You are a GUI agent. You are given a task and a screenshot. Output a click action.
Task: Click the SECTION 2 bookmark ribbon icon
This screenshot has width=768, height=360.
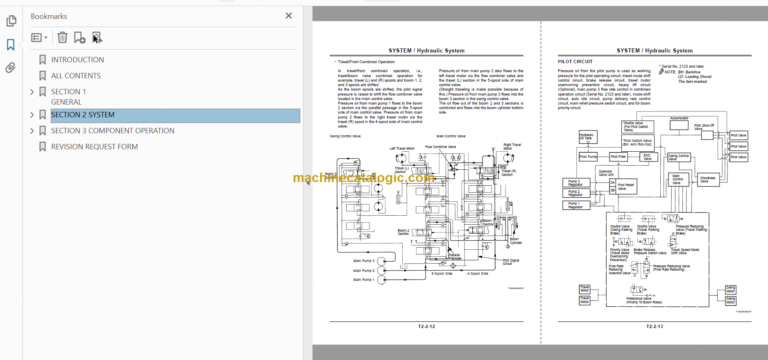[x=43, y=115]
